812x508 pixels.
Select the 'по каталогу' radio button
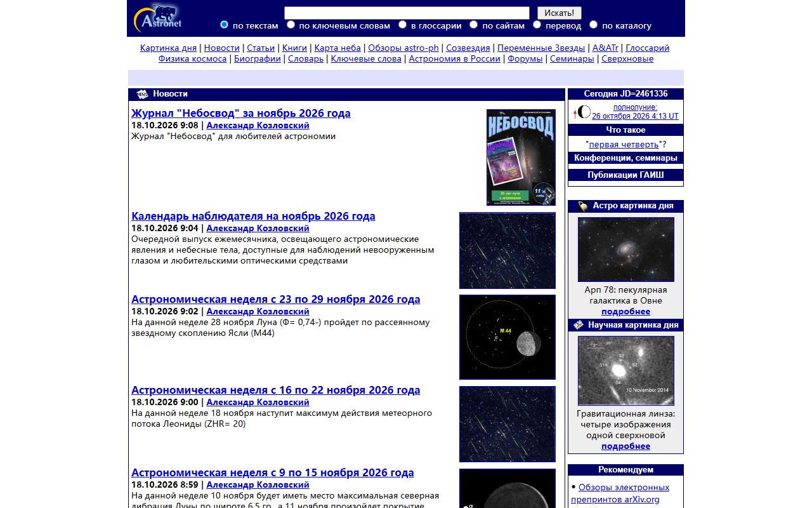click(593, 25)
